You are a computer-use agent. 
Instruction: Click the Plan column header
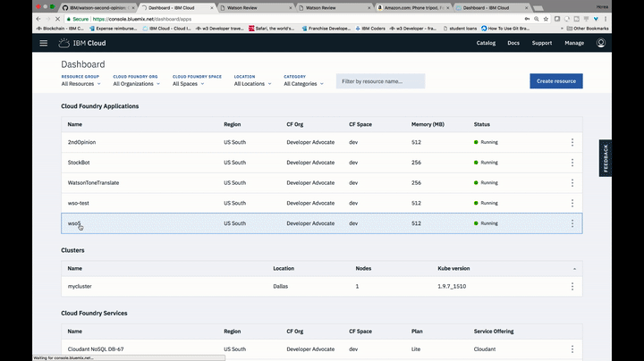click(417, 332)
